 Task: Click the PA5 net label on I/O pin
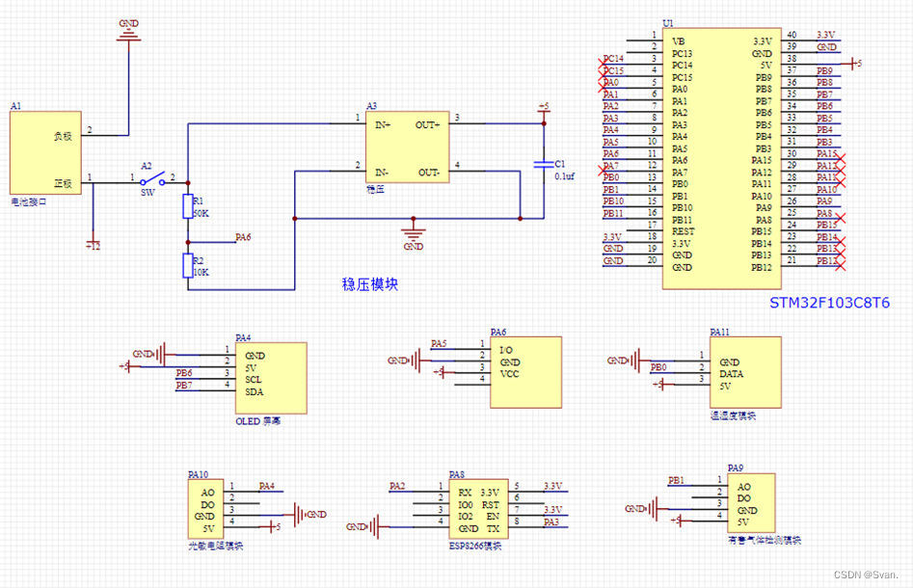439,343
